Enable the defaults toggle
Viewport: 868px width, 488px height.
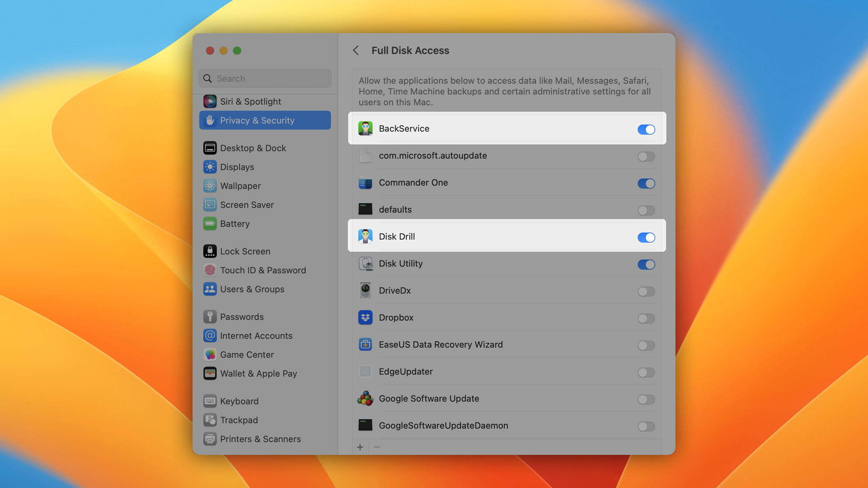646,210
